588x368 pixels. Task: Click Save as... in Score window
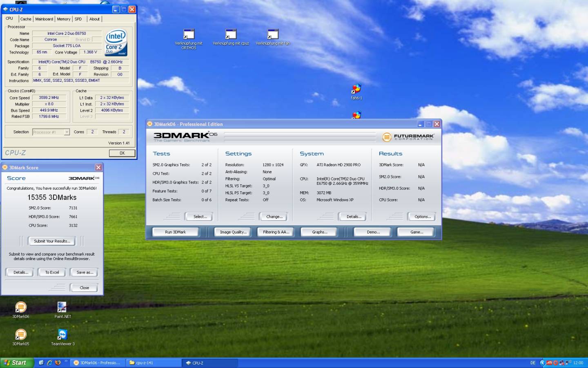[85, 272]
